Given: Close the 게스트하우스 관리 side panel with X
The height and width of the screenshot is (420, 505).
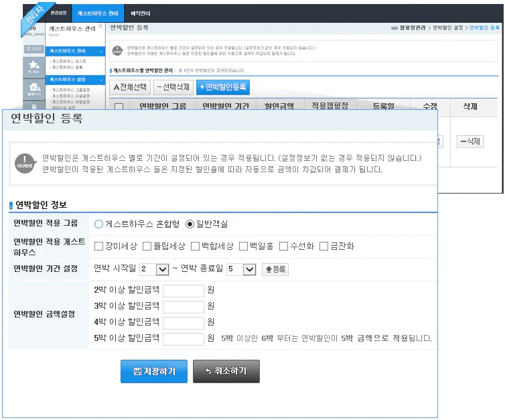Looking at the screenshot, I should (x=100, y=26).
